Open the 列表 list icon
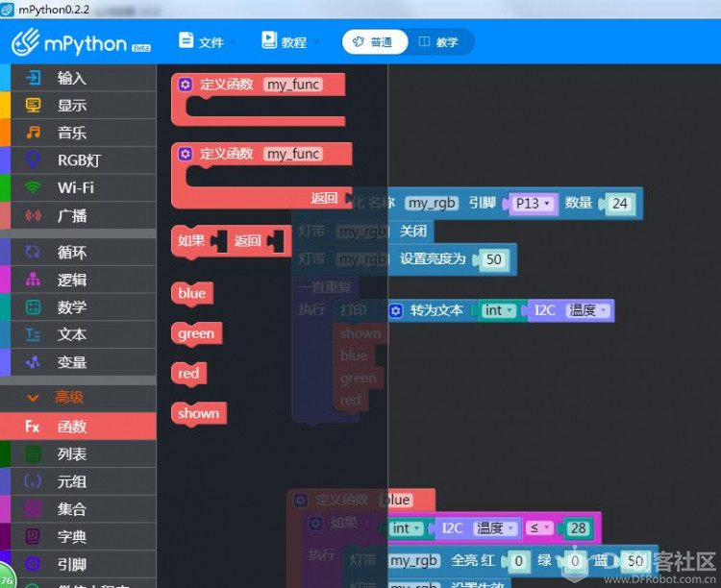The width and height of the screenshot is (721, 588). tap(33, 454)
